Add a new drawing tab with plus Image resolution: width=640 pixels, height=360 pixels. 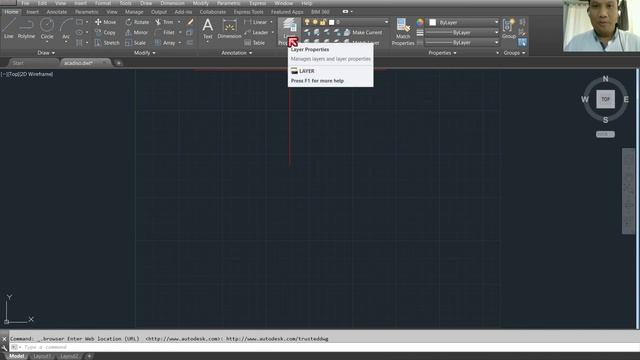tap(118, 63)
